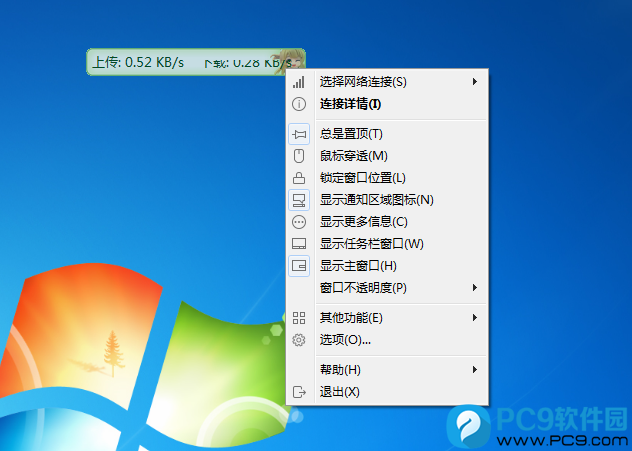Screen dimensions: 632x451
Task: Open 其他功能(E) submenu
Action: [387, 318]
